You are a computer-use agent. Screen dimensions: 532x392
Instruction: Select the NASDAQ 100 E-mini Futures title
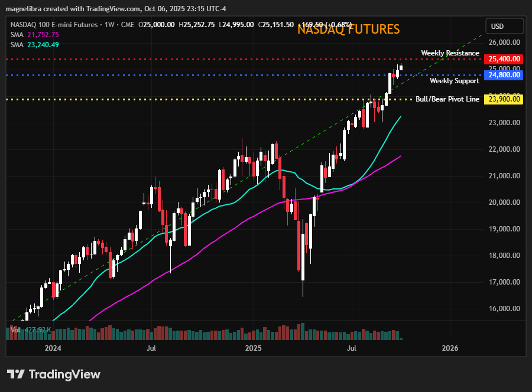point(54,25)
